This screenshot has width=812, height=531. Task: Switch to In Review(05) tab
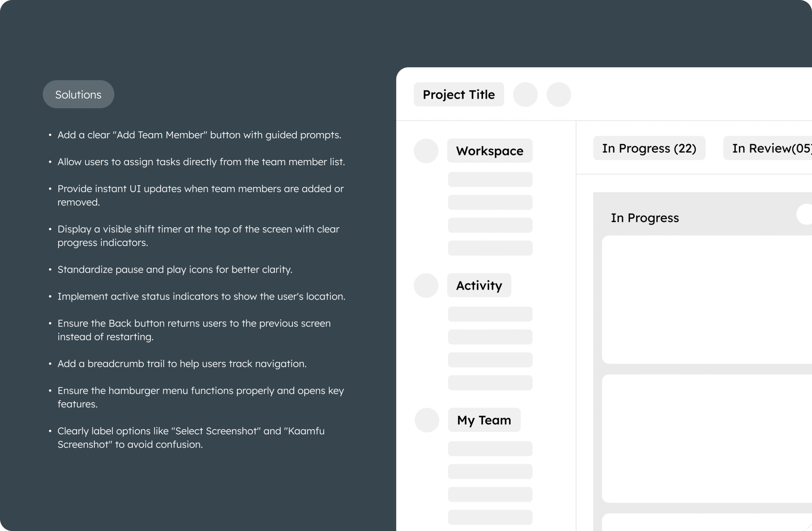768,148
